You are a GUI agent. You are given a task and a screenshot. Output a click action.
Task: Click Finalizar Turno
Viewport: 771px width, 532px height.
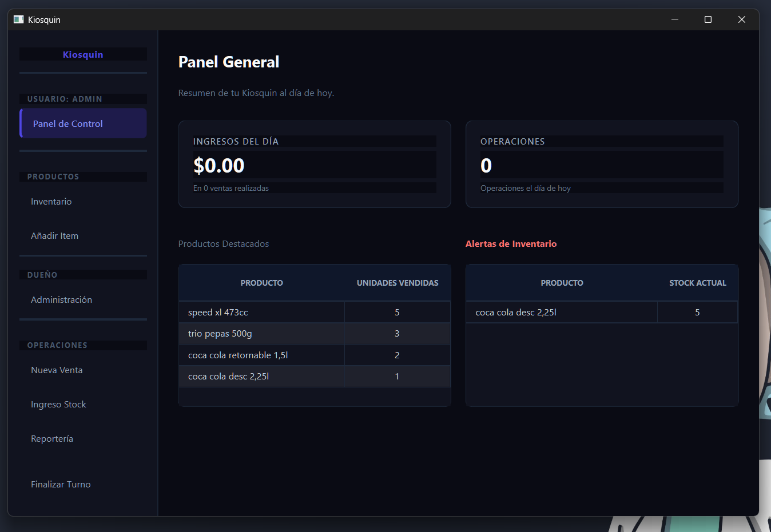pyautogui.click(x=61, y=484)
